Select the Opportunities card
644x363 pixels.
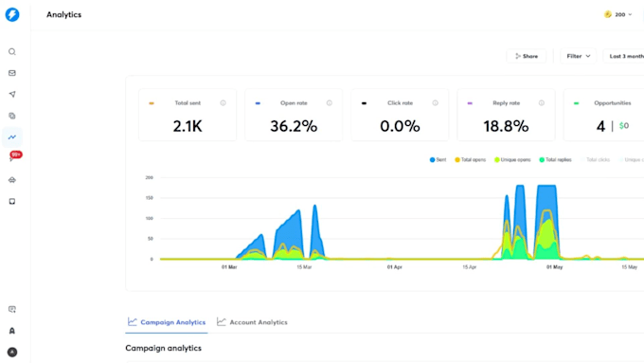pyautogui.click(x=604, y=115)
